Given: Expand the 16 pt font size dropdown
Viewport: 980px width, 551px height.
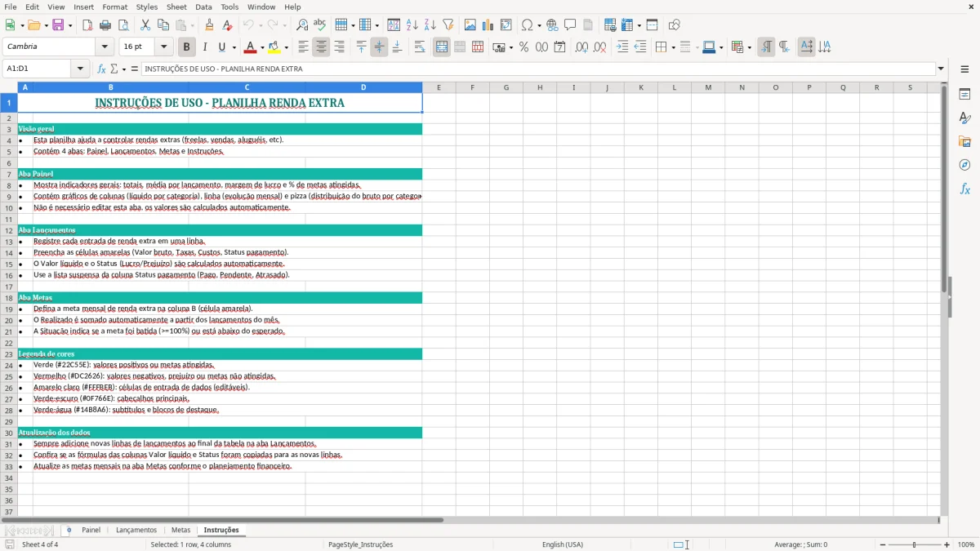Looking at the screenshot, I should click(164, 47).
